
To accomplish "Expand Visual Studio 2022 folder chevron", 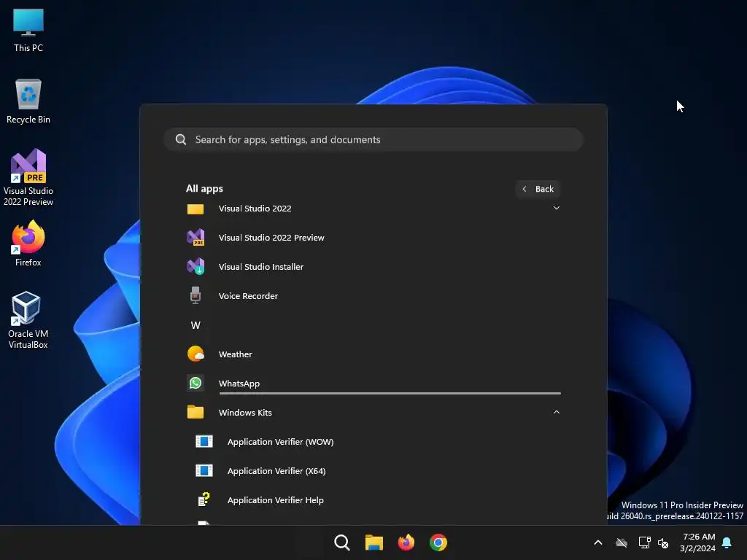I will pyautogui.click(x=556, y=208).
